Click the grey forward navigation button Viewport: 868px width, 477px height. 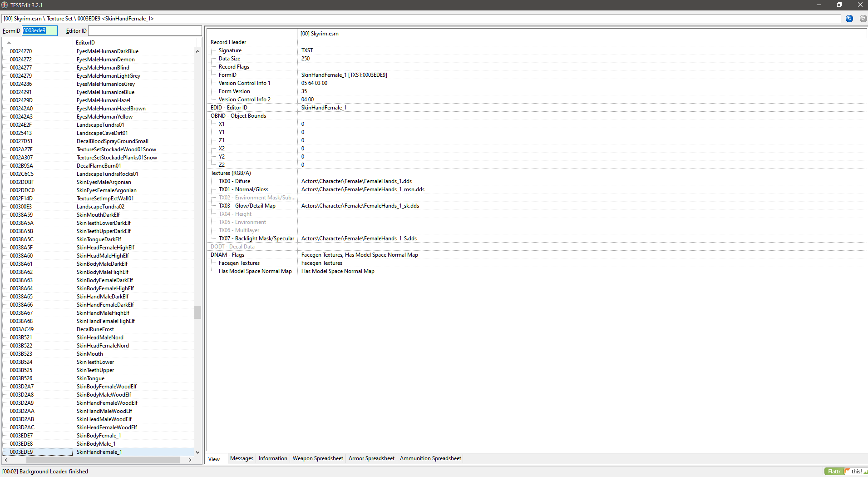pyautogui.click(x=863, y=19)
